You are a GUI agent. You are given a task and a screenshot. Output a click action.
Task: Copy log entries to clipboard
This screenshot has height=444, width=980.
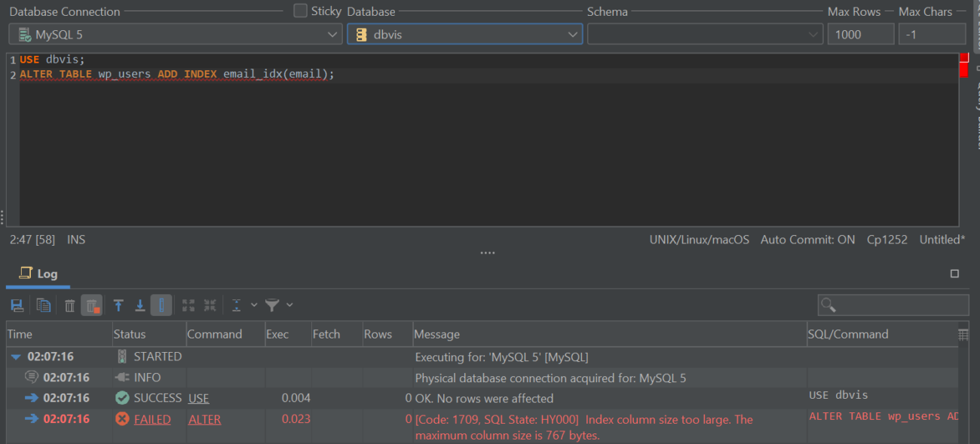[43, 305]
